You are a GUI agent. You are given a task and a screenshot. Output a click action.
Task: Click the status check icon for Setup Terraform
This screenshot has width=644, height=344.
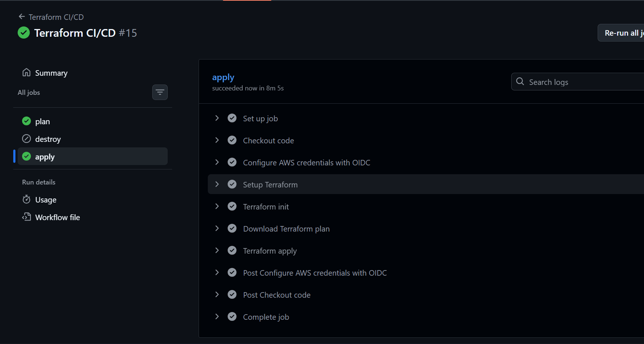coord(232,184)
